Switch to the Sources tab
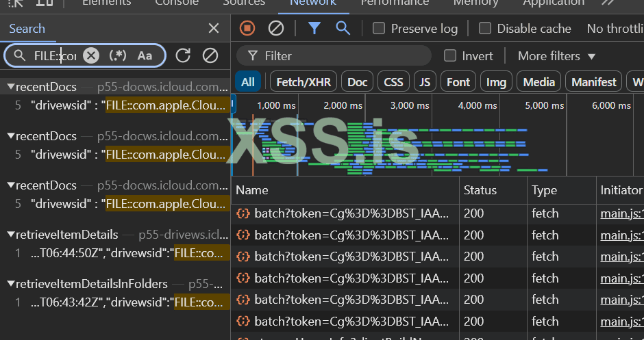This screenshot has width=644, height=340. pos(245,3)
